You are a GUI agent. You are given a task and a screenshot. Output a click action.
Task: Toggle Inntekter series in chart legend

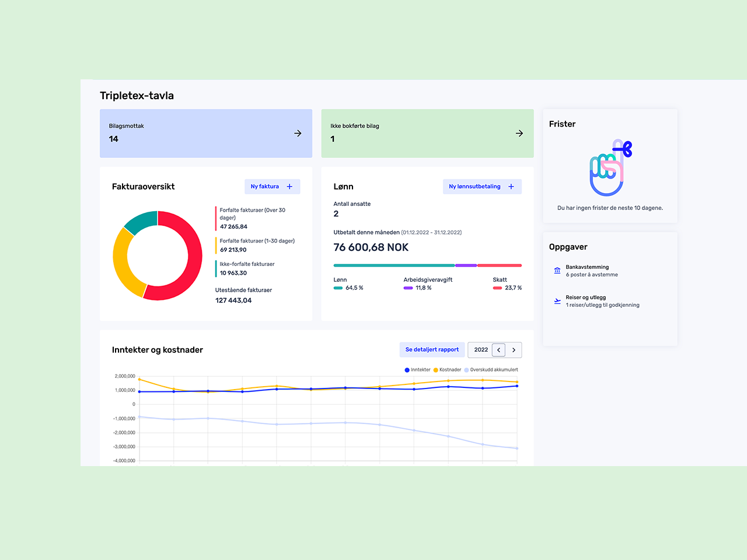click(x=417, y=370)
